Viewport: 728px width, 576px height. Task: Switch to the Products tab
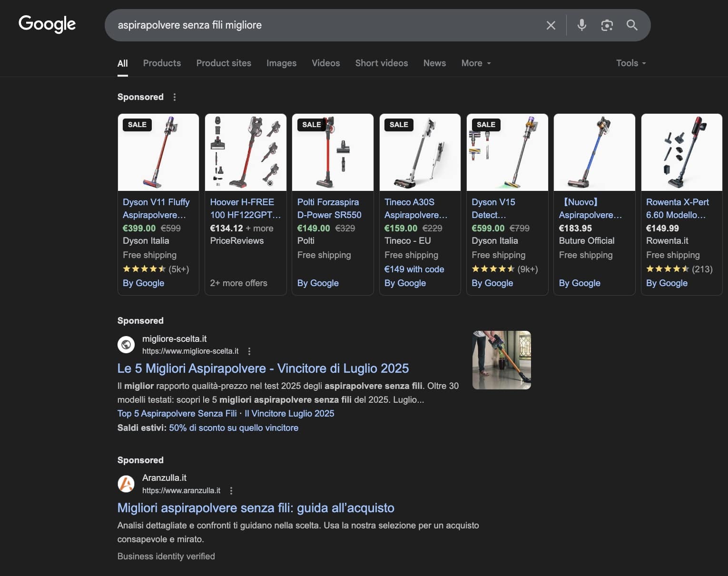pyautogui.click(x=162, y=63)
